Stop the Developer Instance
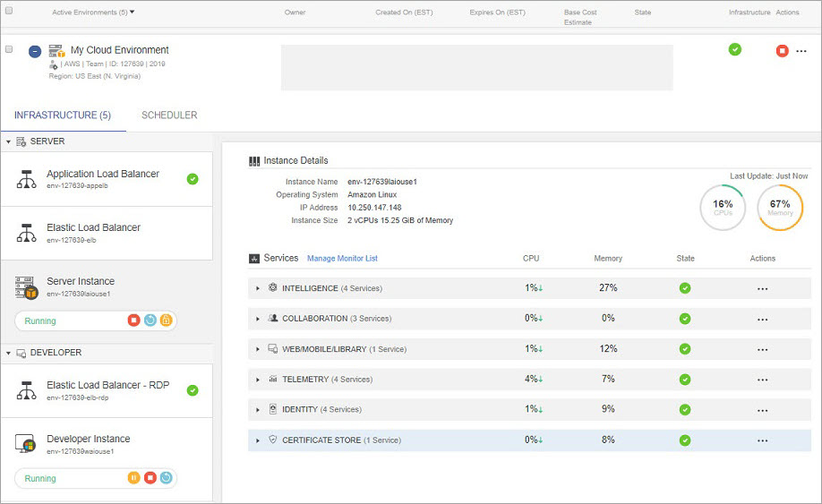 150,478
